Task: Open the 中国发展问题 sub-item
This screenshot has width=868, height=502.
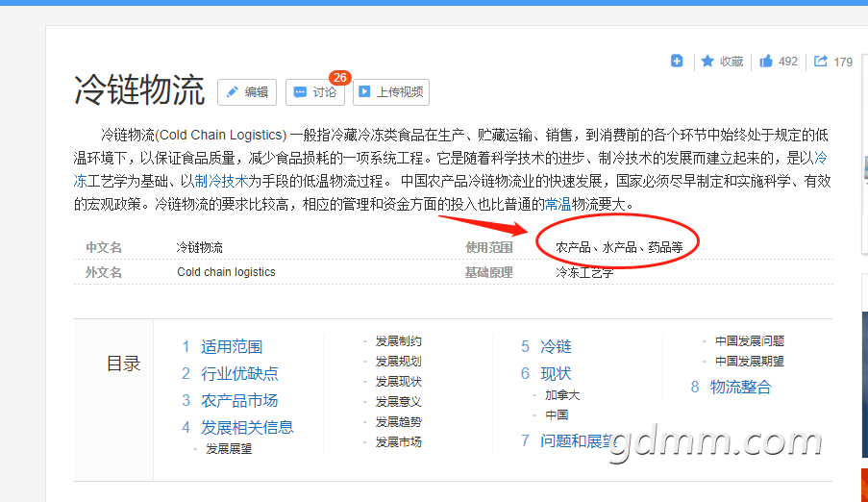Action: pos(750,341)
